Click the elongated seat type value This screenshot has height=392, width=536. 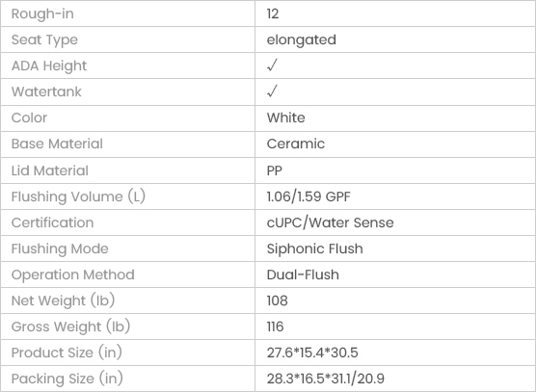(301, 39)
